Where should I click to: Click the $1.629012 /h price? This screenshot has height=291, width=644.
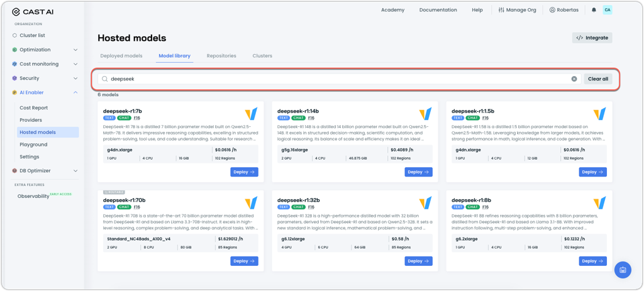point(230,239)
